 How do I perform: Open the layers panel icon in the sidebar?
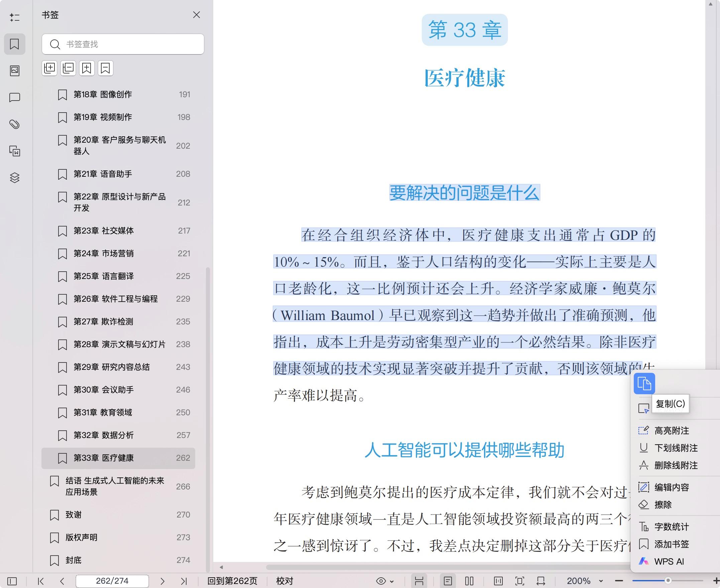click(x=15, y=177)
